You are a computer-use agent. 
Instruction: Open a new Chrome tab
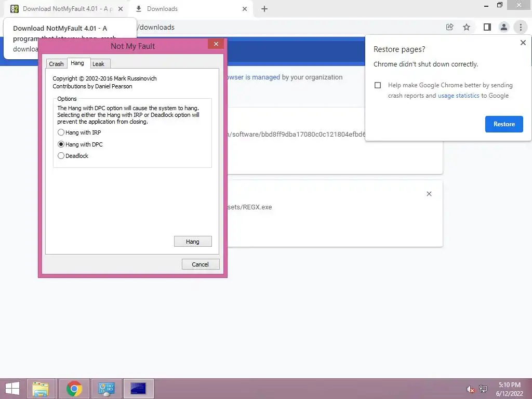pos(264,9)
